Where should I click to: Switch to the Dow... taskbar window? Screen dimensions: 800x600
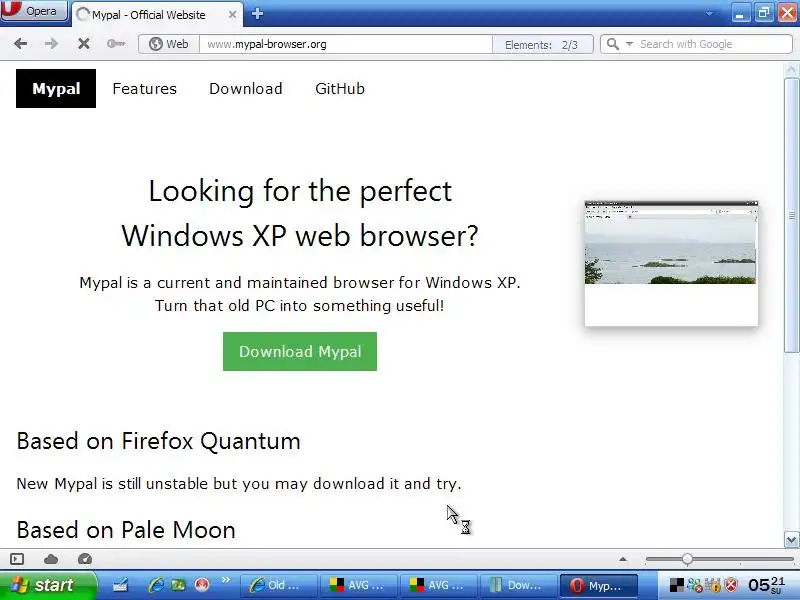[518, 585]
